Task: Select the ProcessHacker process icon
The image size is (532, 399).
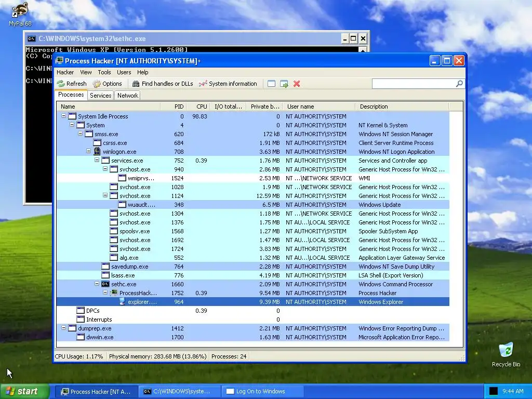Action: pyautogui.click(x=114, y=293)
